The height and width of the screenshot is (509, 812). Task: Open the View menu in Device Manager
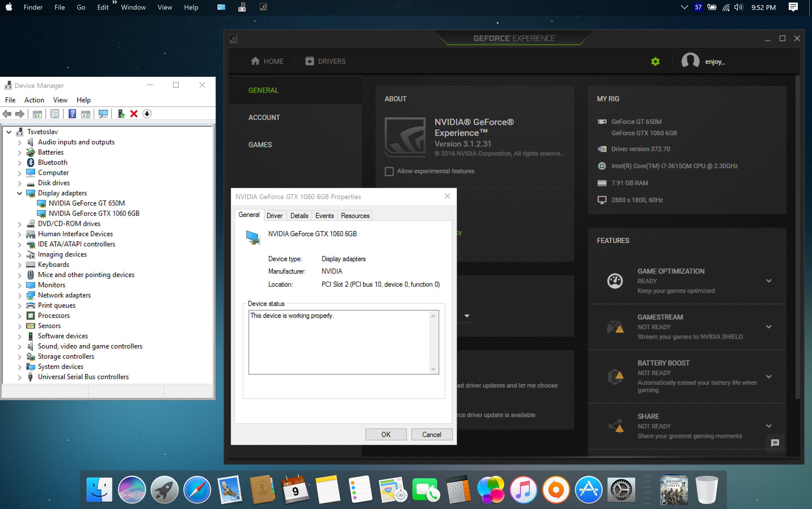click(60, 100)
